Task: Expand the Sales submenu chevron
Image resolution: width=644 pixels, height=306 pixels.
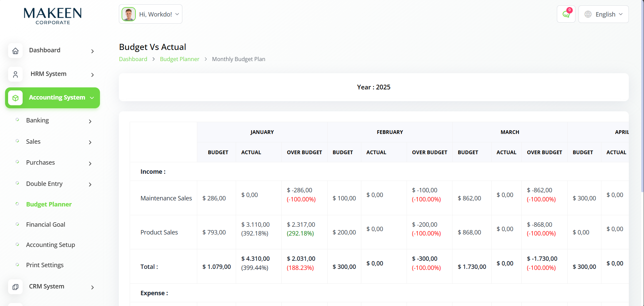Action: coord(90,142)
